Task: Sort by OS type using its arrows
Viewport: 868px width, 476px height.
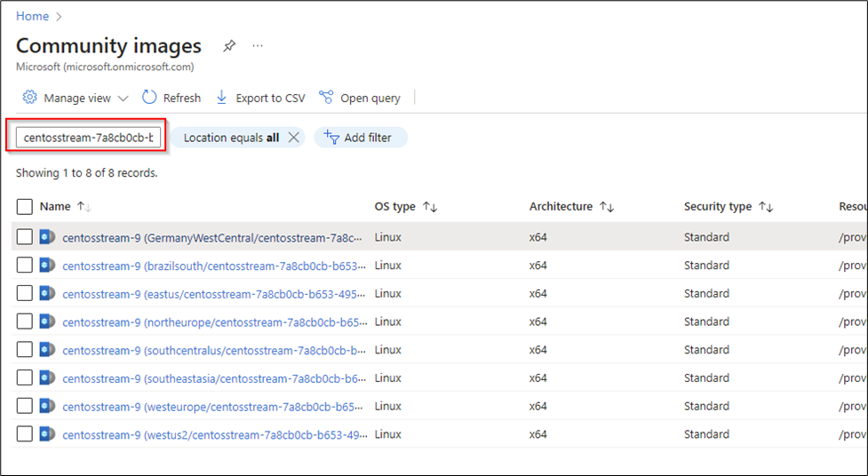Action: pyautogui.click(x=430, y=206)
